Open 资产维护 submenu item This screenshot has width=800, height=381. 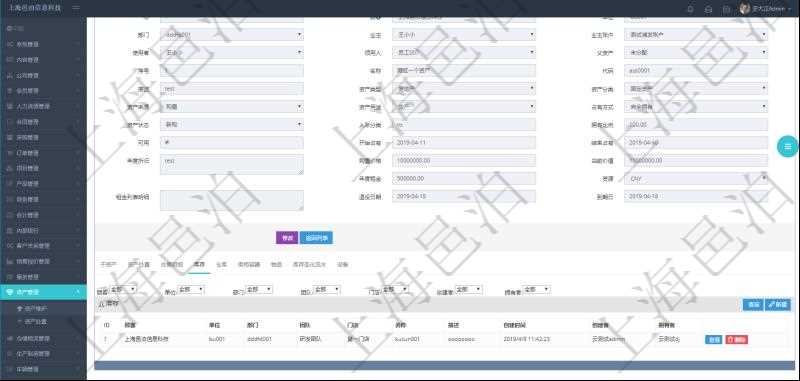tap(43, 309)
